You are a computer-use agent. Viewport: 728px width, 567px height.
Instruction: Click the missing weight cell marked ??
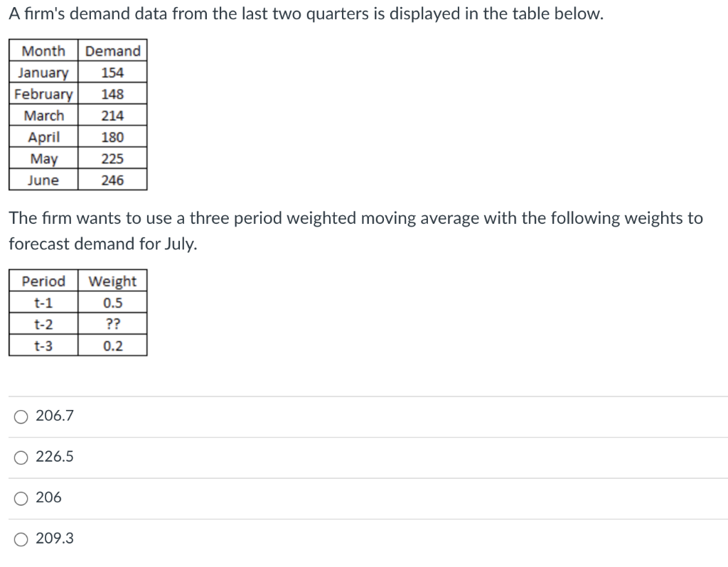[112, 324]
